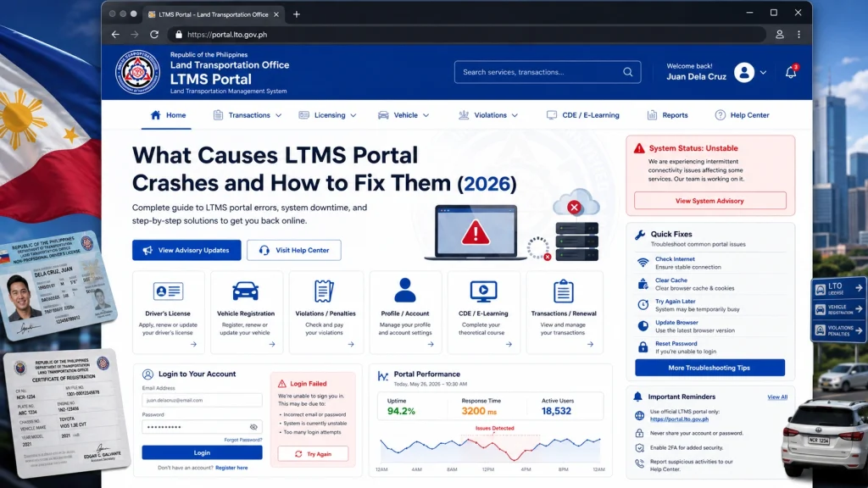Click More Troubleshooting Tips button
The image size is (868, 488).
pos(709,368)
